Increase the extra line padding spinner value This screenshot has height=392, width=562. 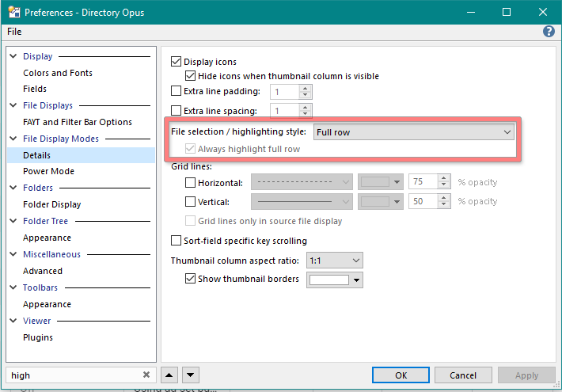point(306,88)
